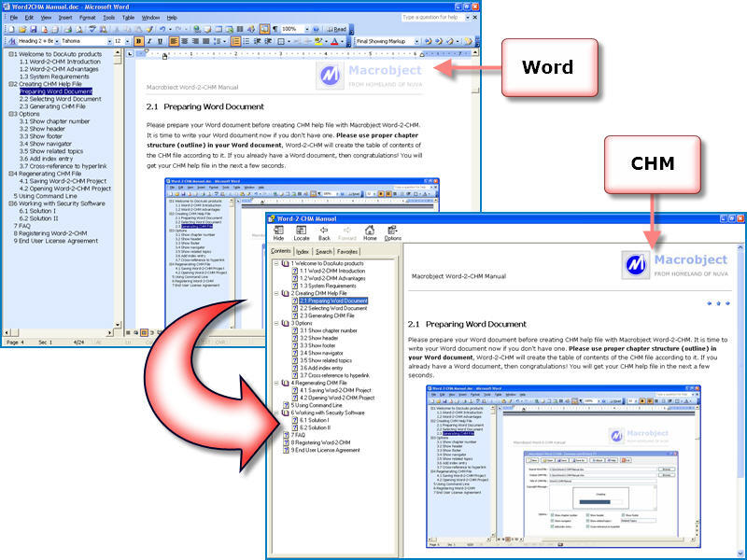Select the Underline icon in Word

[159, 42]
